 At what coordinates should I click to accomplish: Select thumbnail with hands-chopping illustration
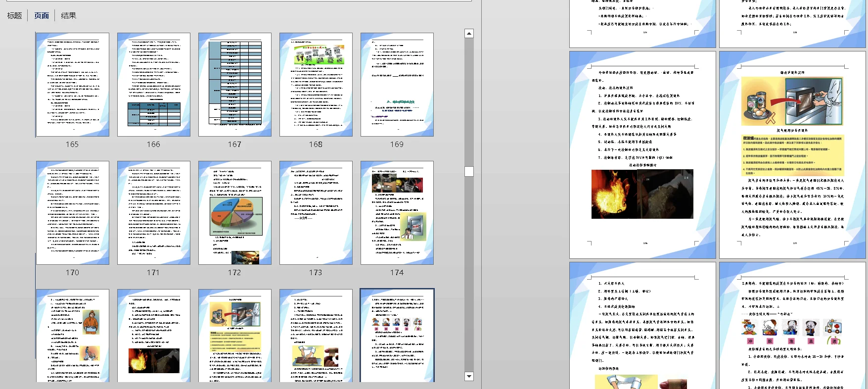(x=316, y=336)
